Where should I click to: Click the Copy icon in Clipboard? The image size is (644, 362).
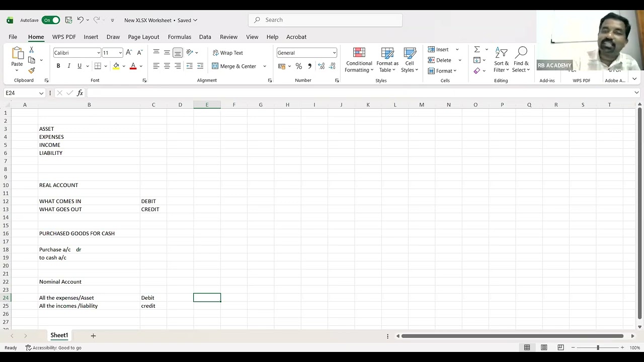31,60
